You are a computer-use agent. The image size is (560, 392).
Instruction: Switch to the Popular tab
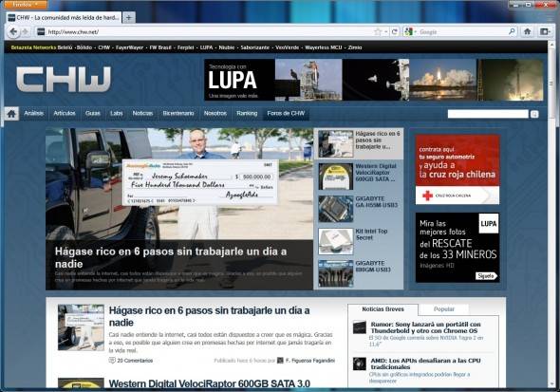coord(444,309)
